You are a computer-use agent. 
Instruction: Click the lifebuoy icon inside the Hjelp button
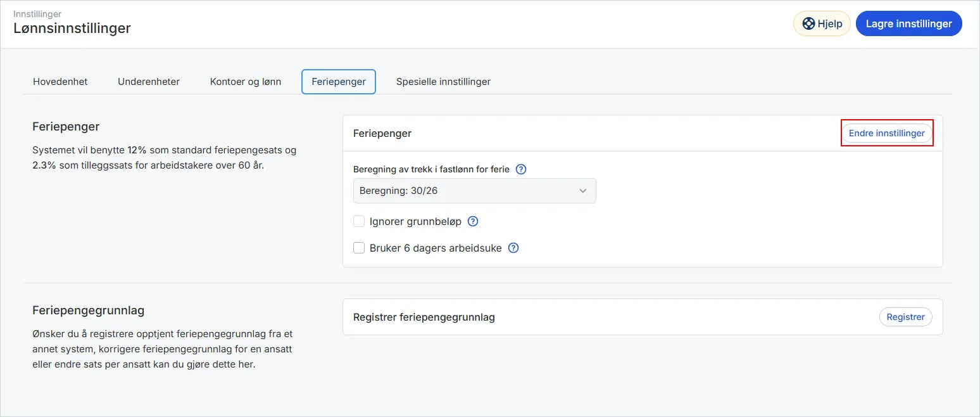pyautogui.click(x=808, y=23)
